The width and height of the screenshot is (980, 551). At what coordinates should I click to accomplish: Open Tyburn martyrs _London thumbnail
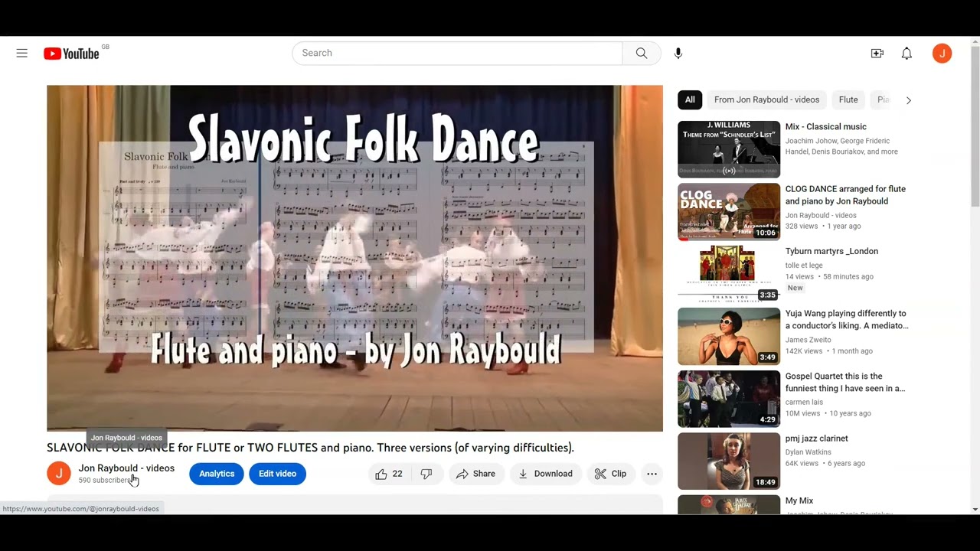click(x=729, y=274)
